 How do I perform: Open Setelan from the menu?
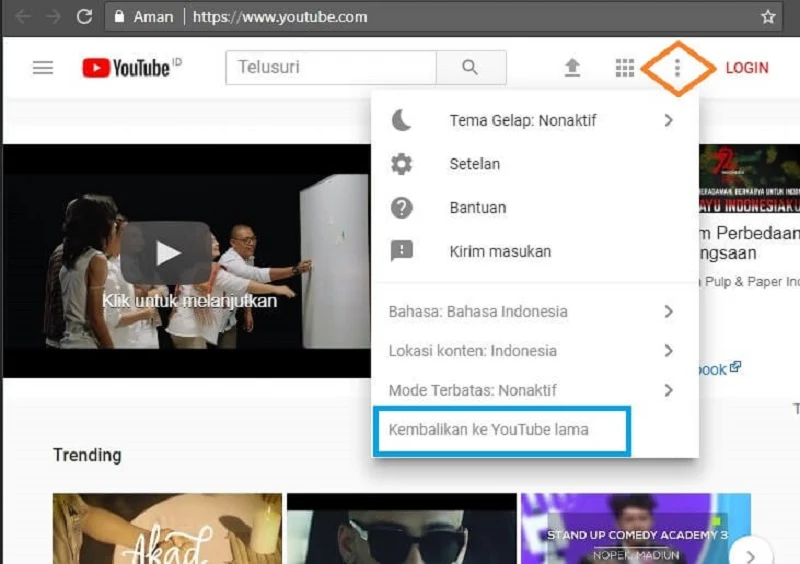tap(535, 164)
